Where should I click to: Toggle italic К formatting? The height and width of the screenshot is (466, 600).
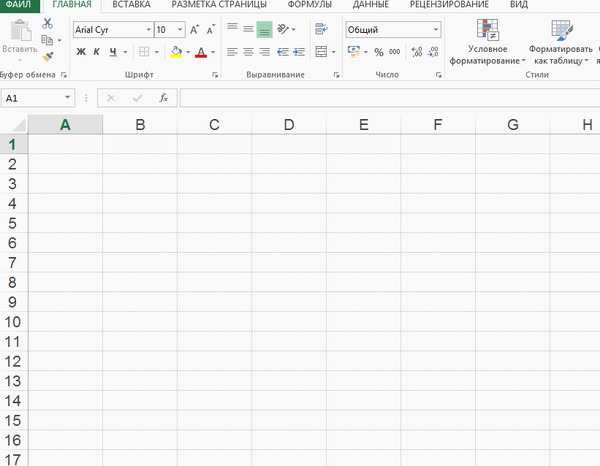pyautogui.click(x=96, y=52)
